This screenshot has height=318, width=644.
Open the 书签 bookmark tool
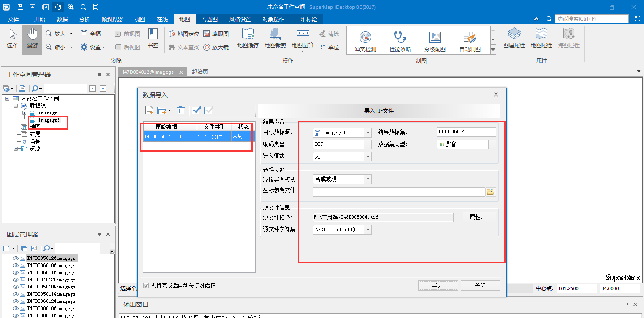(153, 39)
